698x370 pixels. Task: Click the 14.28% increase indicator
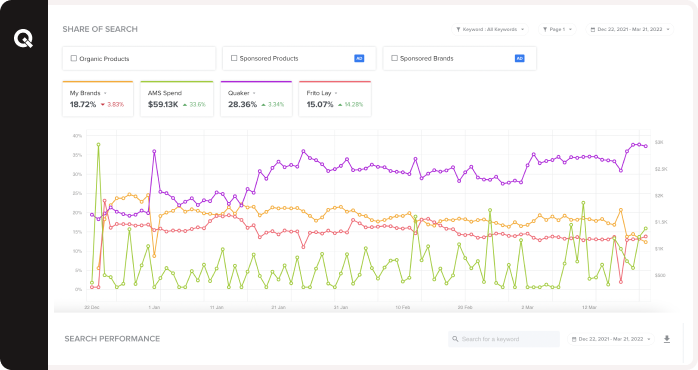click(x=350, y=105)
